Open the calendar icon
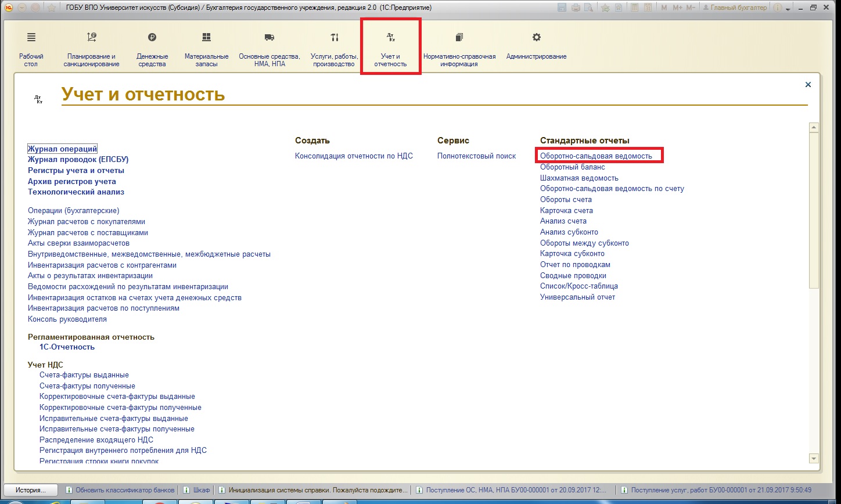Screen dimensions: 841x504 click(648, 8)
